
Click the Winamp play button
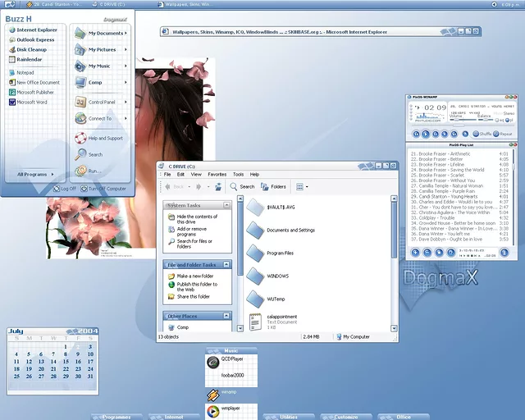(x=425, y=134)
